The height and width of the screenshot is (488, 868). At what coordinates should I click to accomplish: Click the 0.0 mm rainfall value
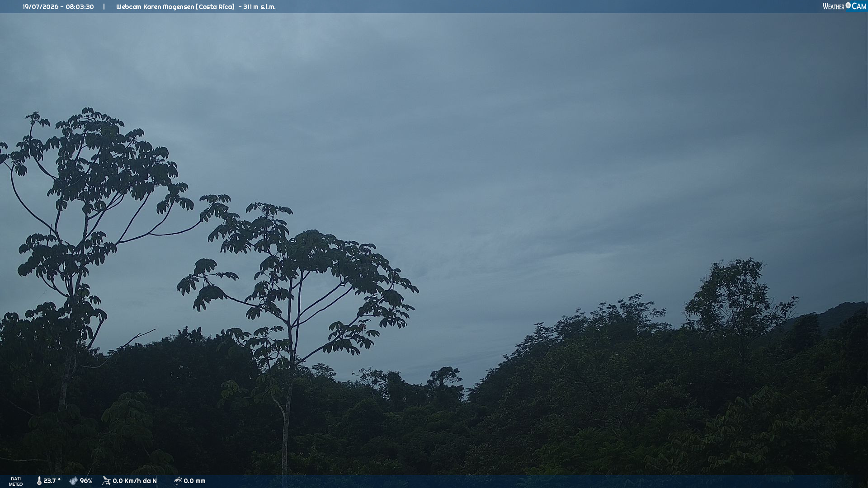[194, 481]
